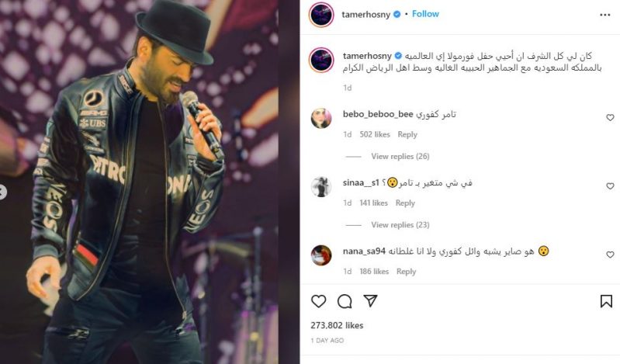Expand View replies (26)
The image size is (620, 364).
(x=400, y=156)
